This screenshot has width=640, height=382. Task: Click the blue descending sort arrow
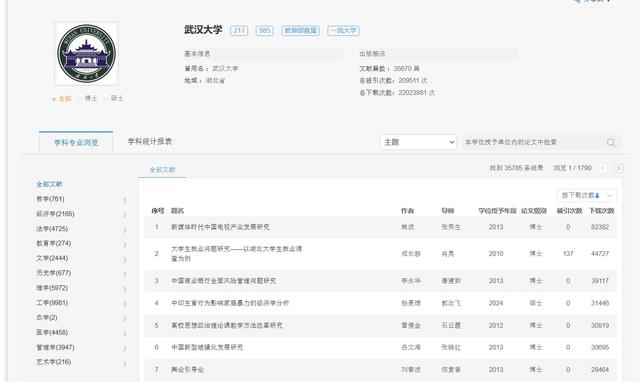tap(597, 196)
